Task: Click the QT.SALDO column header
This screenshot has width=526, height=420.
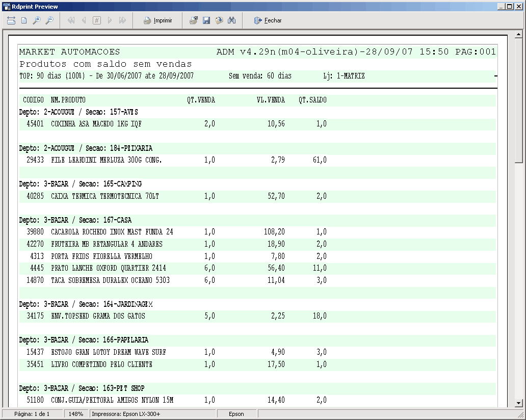Action: point(312,100)
